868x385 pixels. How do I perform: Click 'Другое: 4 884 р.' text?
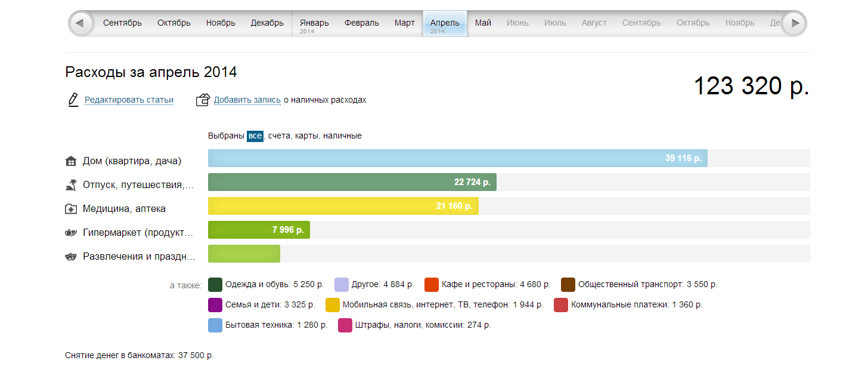coord(383,285)
